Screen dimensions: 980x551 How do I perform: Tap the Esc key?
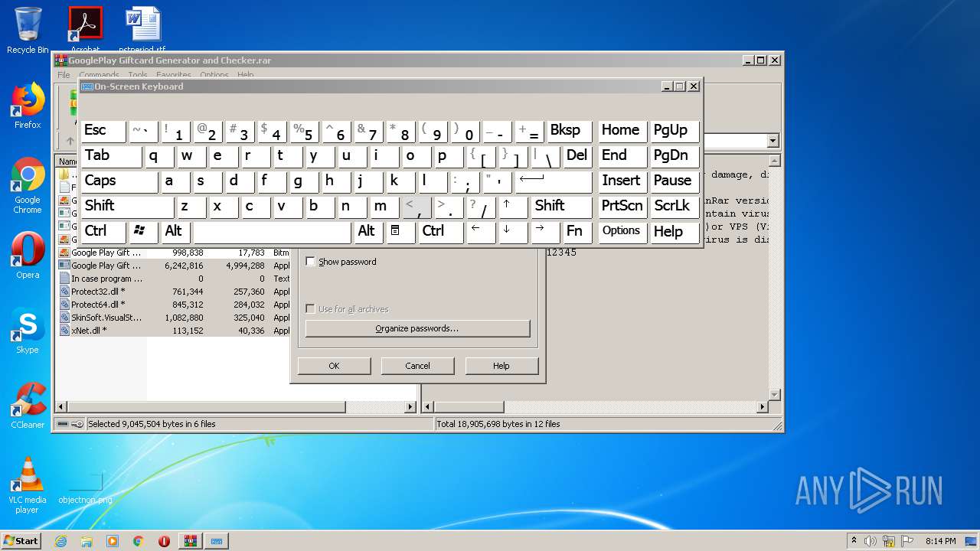click(x=103, y=131)
